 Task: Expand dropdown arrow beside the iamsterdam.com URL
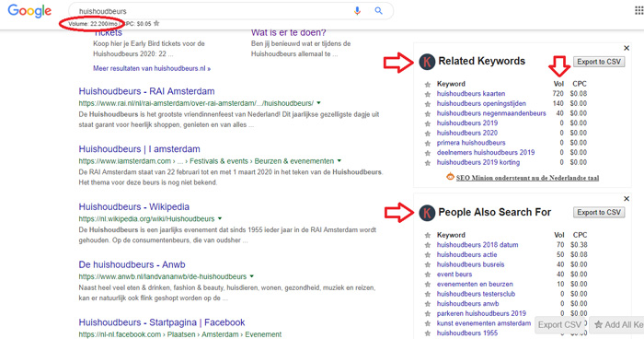(339, 161)
